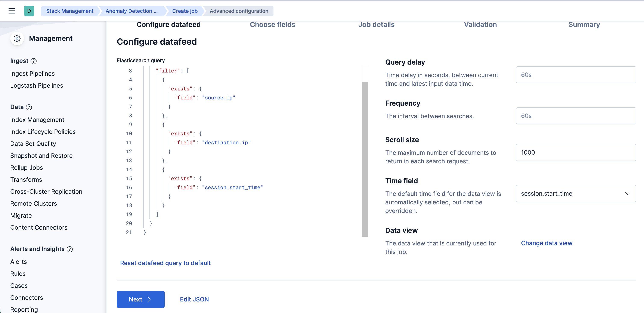Screen dimensions: 644x313
Task: Go to the Job details step
Action: (376, 24)
